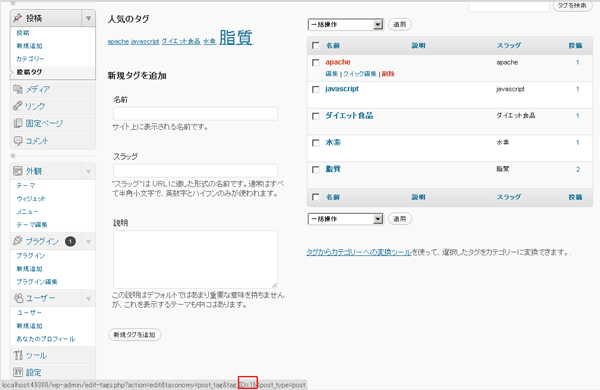
Task: Open the top bulk actions dropdown
Action: [345, 24]
